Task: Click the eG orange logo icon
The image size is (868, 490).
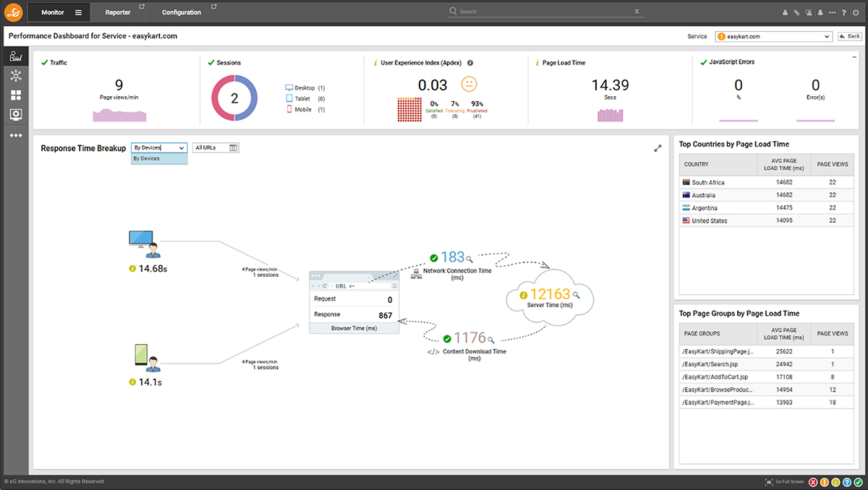Action: [14, 12]
